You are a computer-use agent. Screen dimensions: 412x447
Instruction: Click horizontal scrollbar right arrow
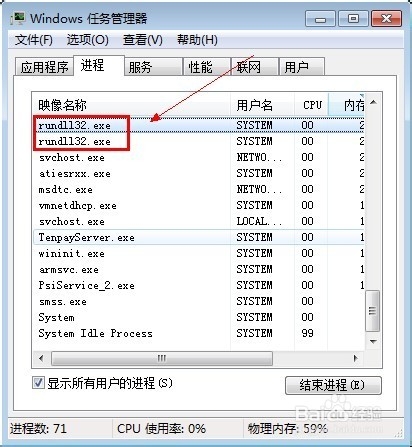pyautogui.click(x=355, y=358)
